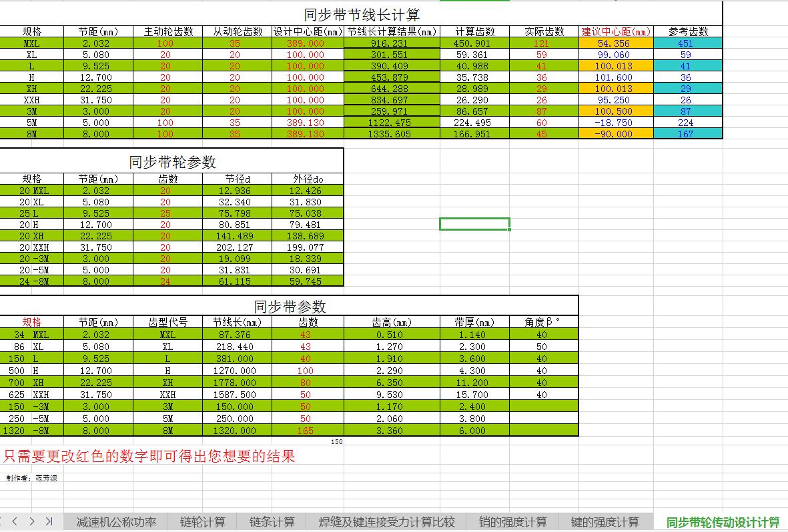Click the cyan 451 reference teeth cell
This screenshot has height=532, width=788.
pyautogui.click(x=686, y=43)
